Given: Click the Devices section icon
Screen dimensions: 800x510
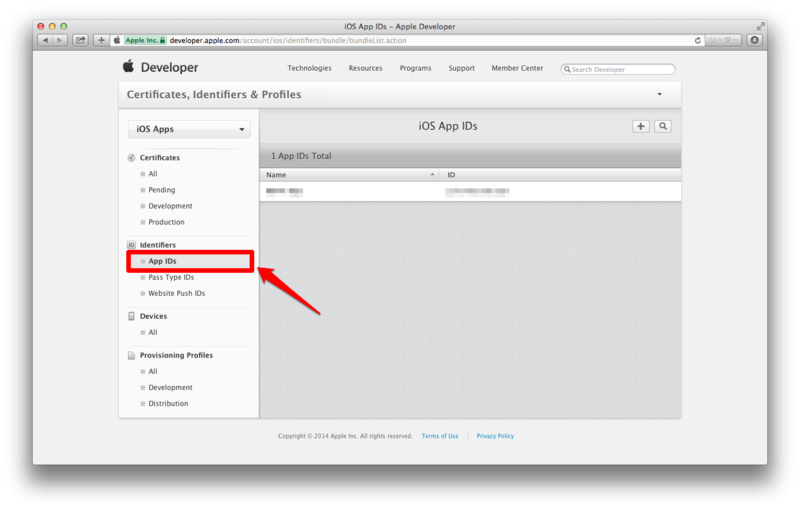Looking at the screenshot, I should [131, 316].
